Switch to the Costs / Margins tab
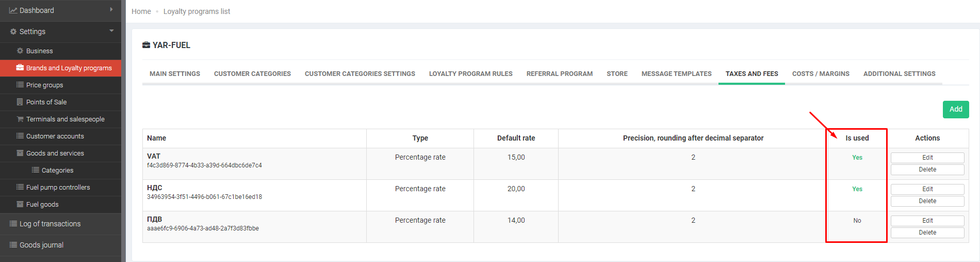 coord(821,74)
